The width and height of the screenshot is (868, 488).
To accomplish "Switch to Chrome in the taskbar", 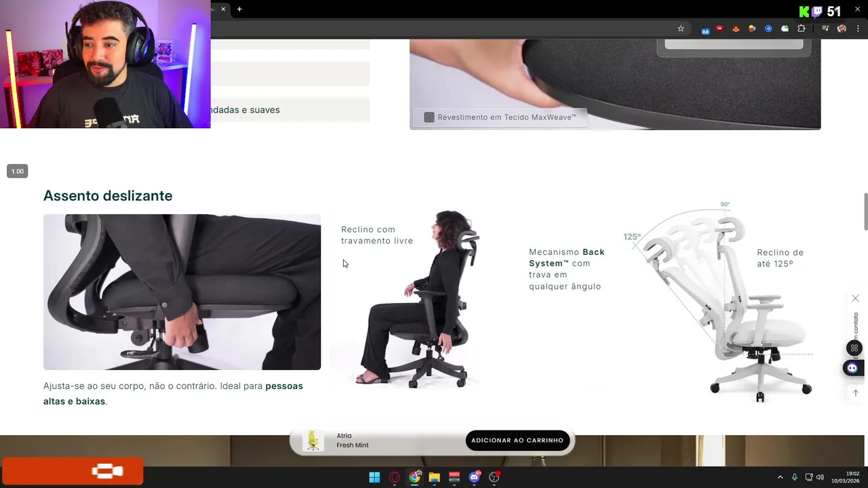I will click(414, 477).
